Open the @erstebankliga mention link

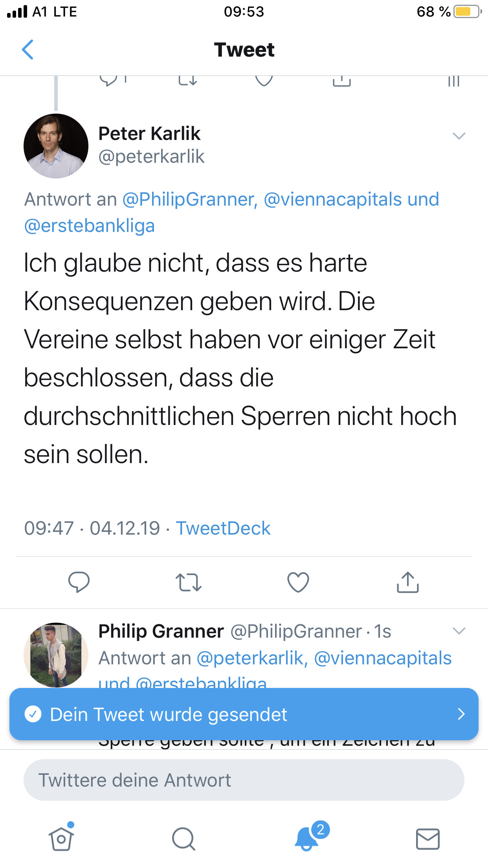click(90, 226)
